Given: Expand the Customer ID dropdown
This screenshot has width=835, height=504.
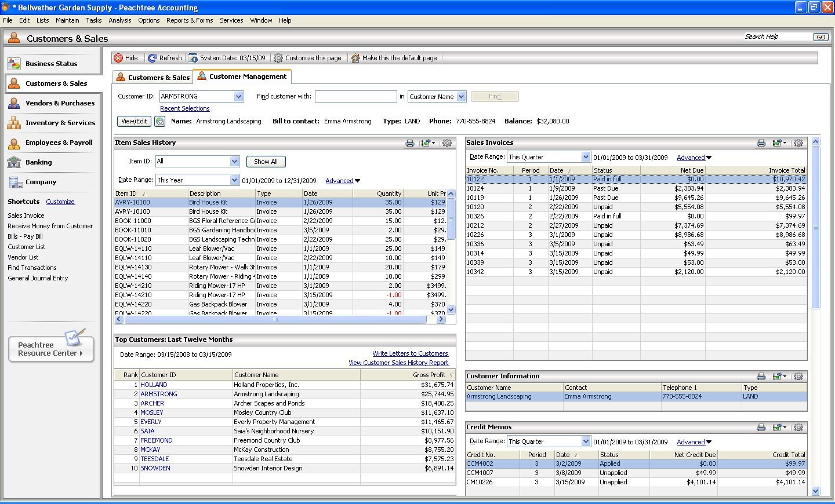Looking at the screenshot, I should click(238, 97).
